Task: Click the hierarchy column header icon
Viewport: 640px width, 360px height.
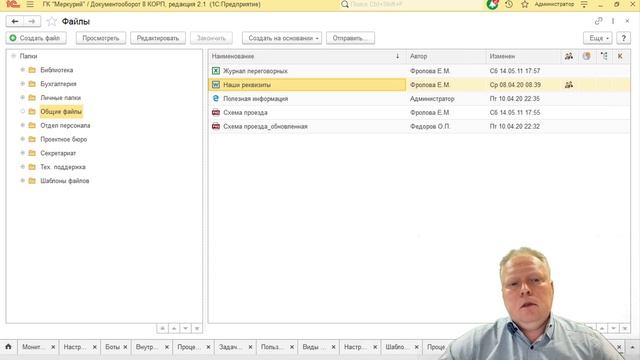Action: click(x=604, y=56)
